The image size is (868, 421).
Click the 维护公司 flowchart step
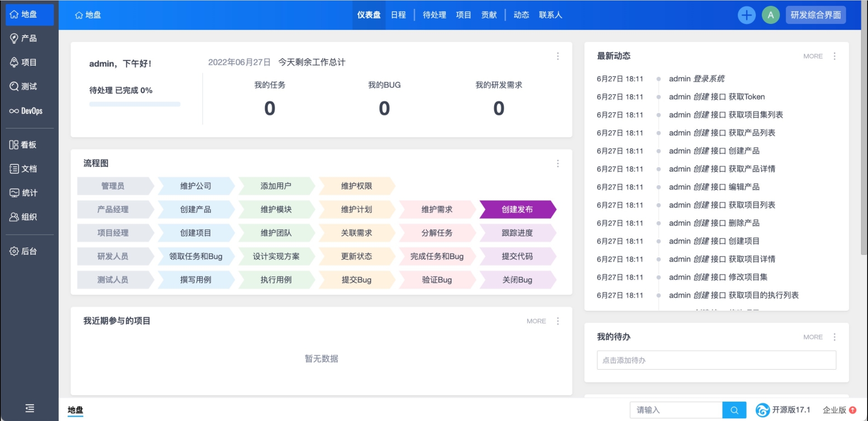pos(196,186)
